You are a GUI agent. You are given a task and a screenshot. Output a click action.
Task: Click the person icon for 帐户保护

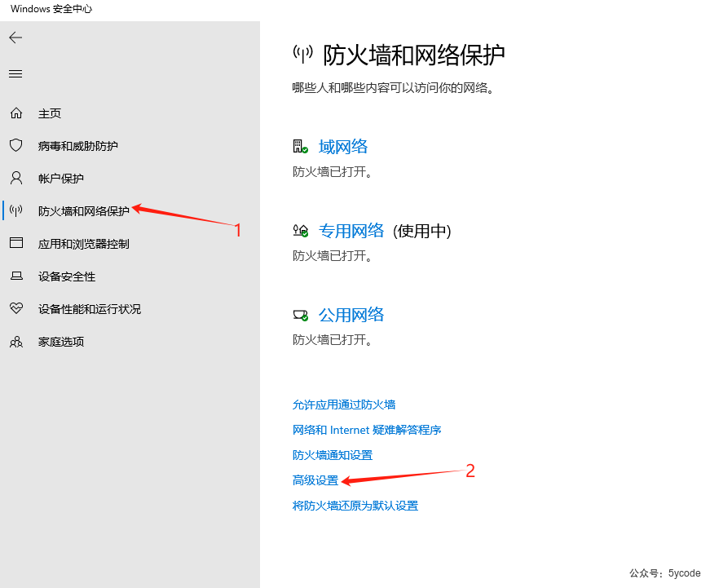[16, 178]
